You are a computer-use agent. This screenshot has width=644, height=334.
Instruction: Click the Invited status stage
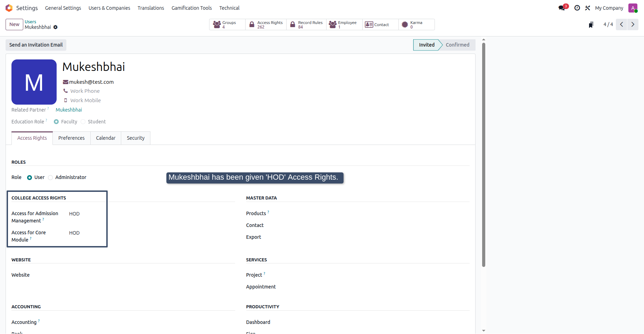click(427, 45)
